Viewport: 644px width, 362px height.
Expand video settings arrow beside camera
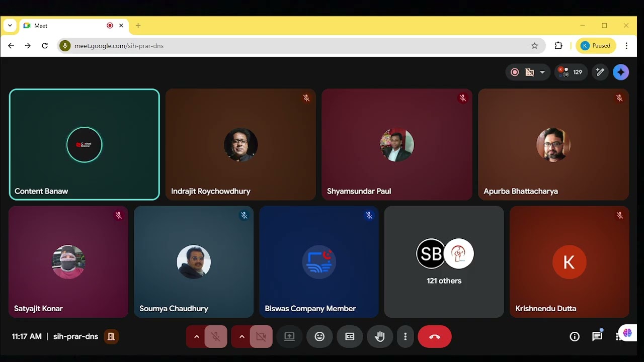click(242, 337)
